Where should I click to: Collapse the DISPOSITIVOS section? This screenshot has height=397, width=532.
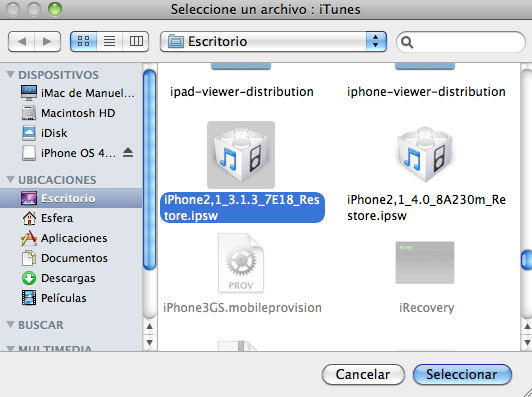[11, 74]
